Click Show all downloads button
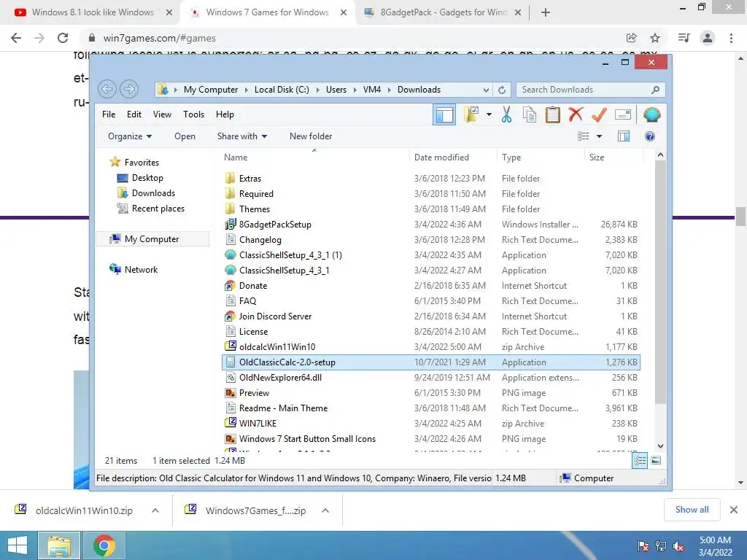 pos(692,510)
